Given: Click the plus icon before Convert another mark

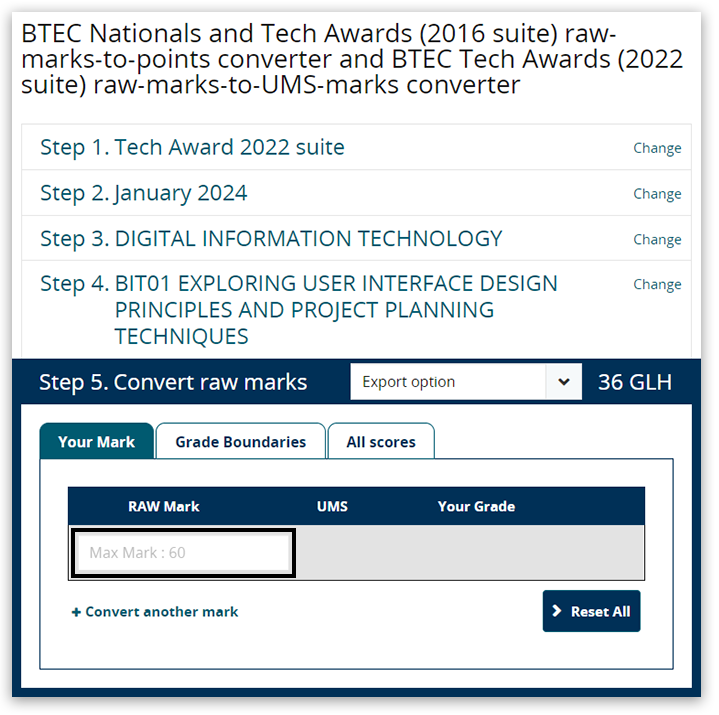Looking at the screenshot, I should click(76, 612).
